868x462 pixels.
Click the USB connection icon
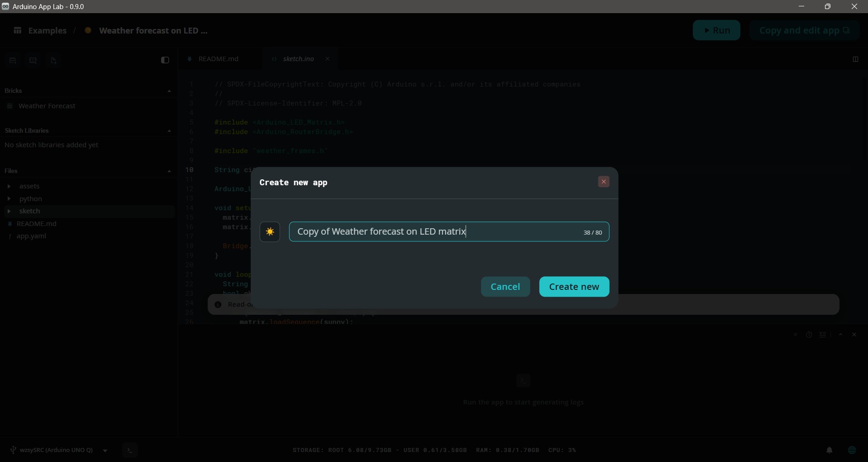click(x=13, y=450)
